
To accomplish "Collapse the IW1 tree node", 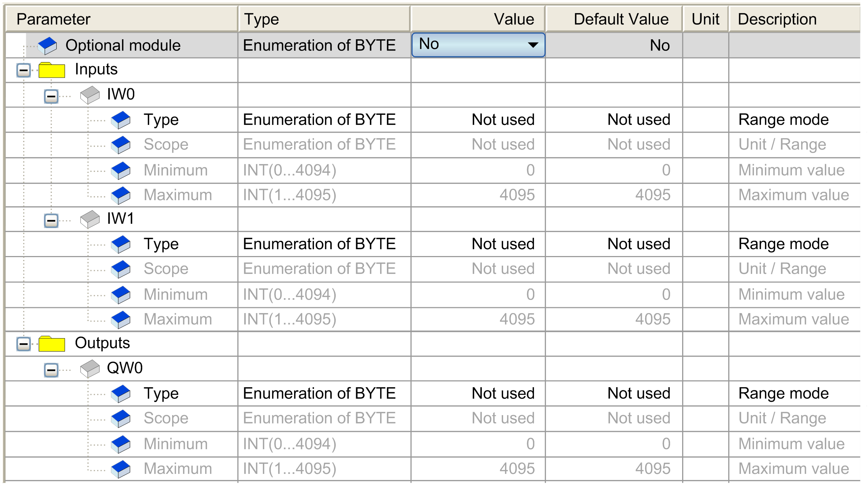I will (x=51, y=220).
